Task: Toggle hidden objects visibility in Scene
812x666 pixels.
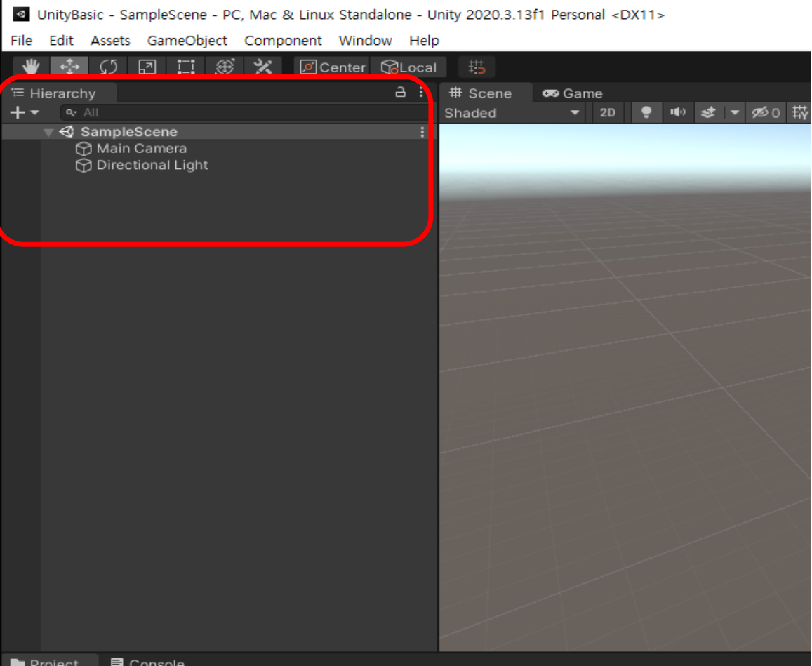Action: 766,112
